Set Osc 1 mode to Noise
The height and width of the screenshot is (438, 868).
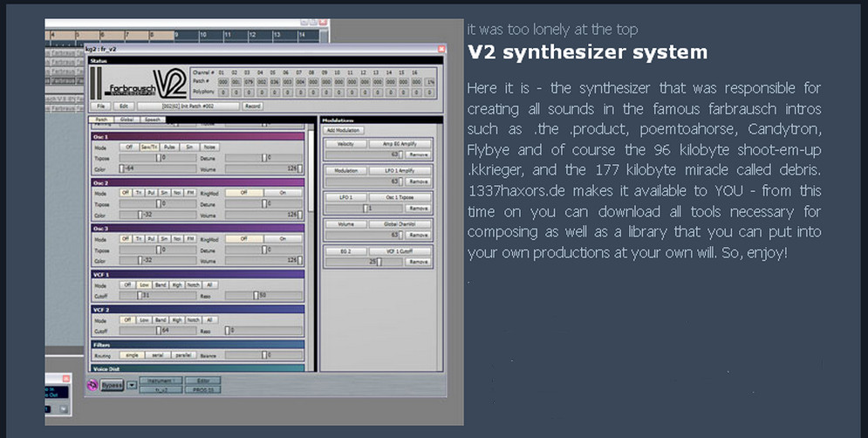(x=209, y=147)
